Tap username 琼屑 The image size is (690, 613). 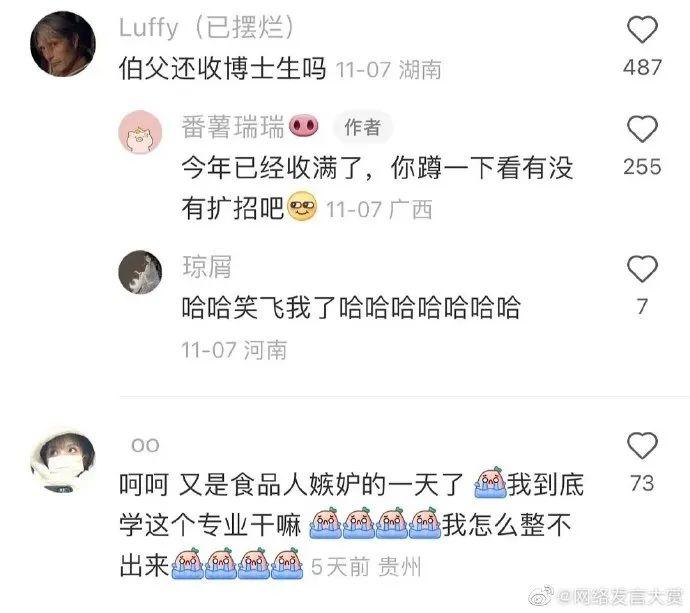(x=207, y=267)
